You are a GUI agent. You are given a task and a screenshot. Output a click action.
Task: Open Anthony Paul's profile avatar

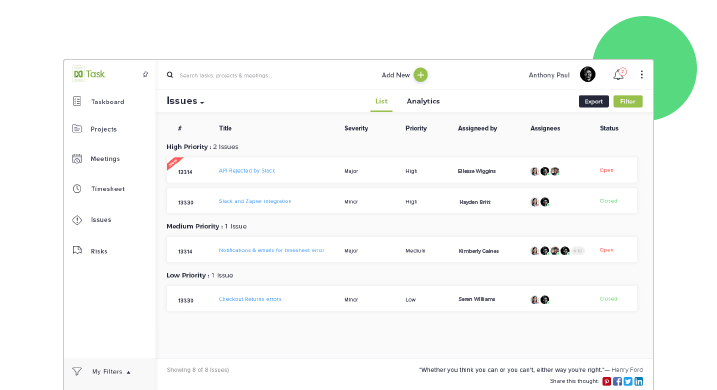[x=588, y=74]
